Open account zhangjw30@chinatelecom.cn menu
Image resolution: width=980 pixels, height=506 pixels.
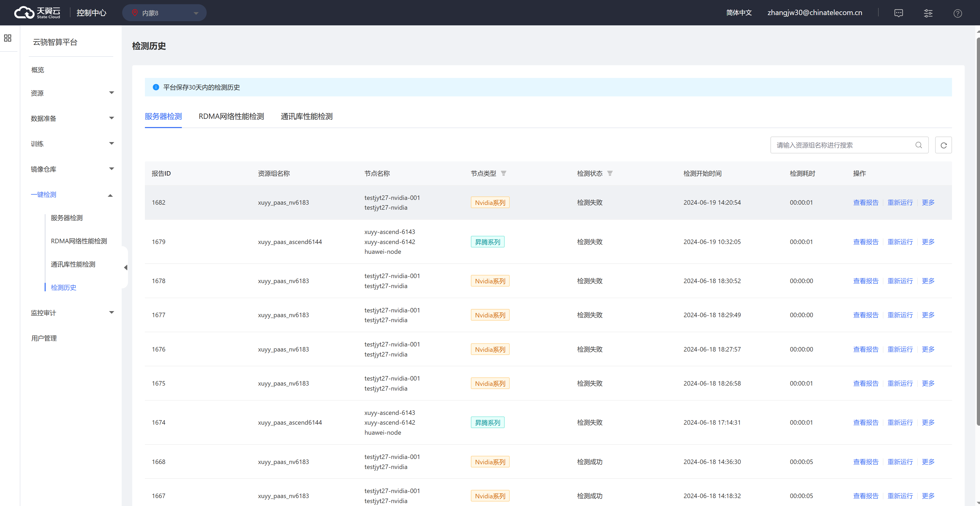[x=815, y=13]
